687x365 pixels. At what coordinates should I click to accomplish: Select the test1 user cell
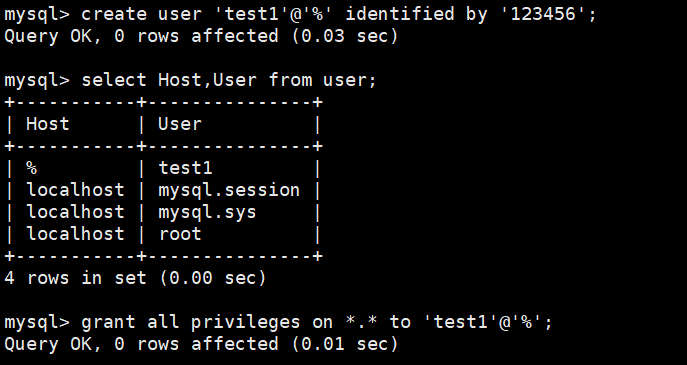pos(185,168)
